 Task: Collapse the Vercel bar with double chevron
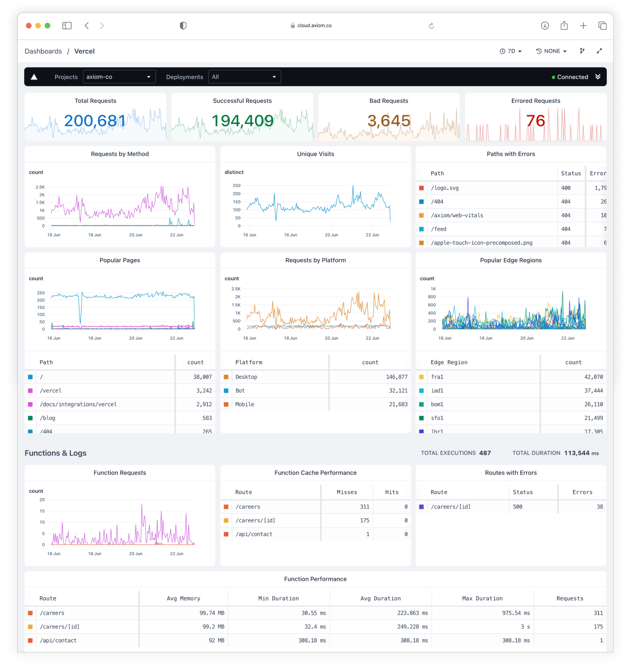(598, 76)
